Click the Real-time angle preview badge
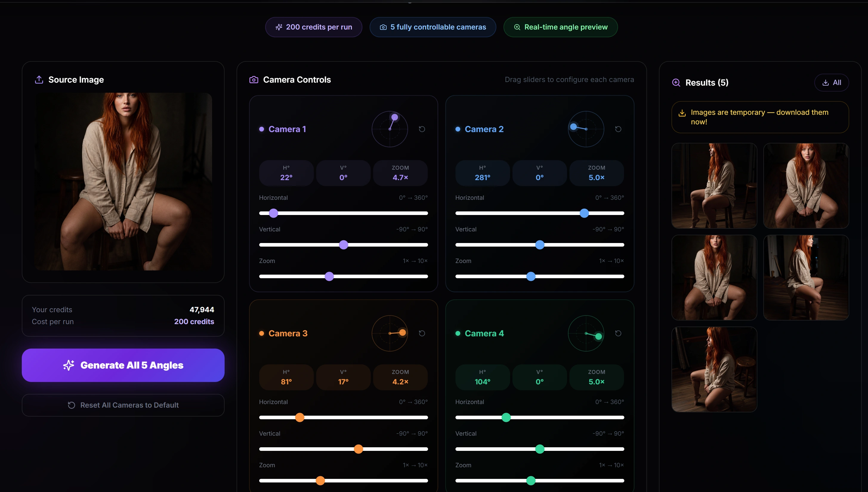 point(560,27)
